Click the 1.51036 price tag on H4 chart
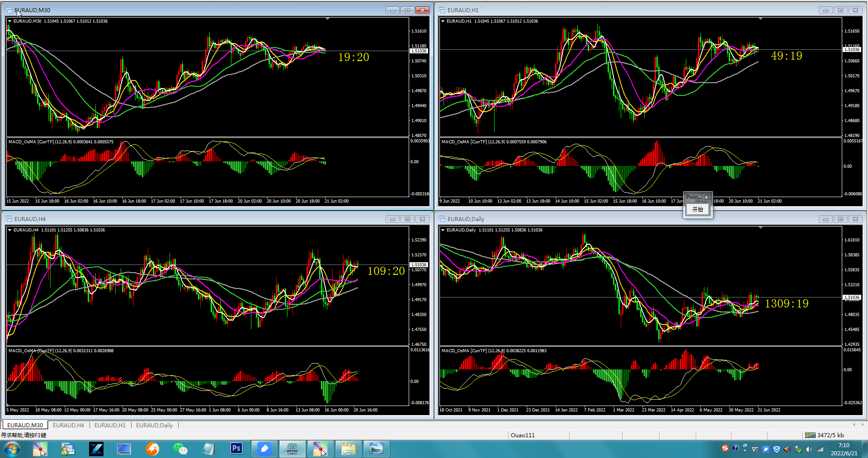Viewport: 868px width, 458px height. [x=419, y=264]
